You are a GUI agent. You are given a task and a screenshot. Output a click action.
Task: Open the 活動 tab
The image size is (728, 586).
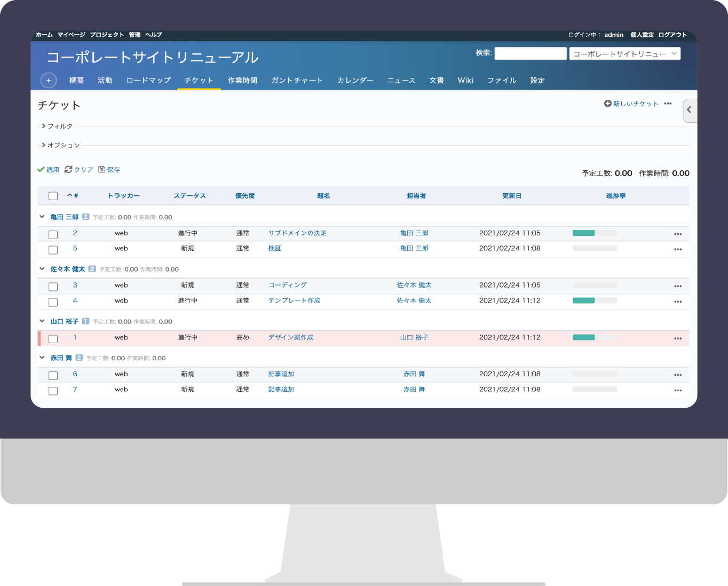105,80
